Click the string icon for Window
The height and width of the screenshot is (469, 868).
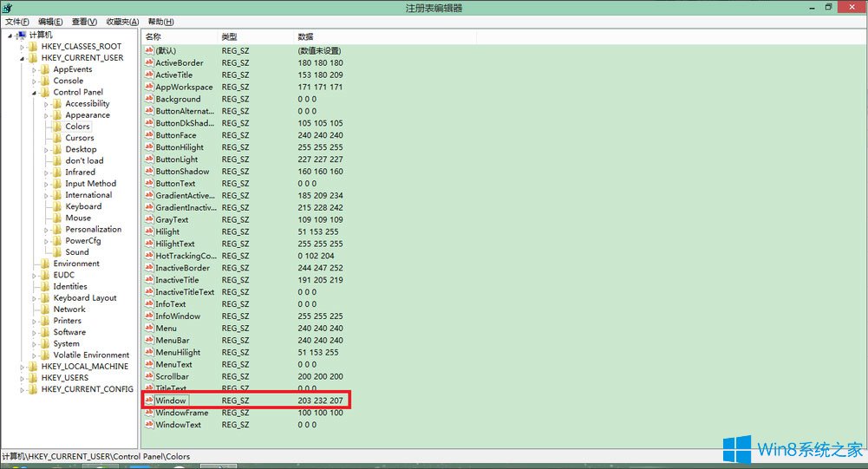pyautogui.click(x=149, y=401)
